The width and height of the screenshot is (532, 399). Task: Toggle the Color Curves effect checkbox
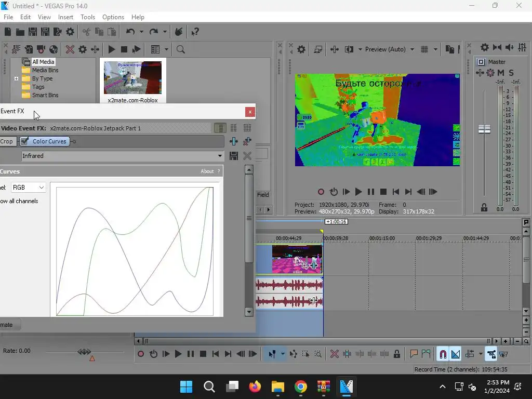pyautogui.click(x=24, y=141)
